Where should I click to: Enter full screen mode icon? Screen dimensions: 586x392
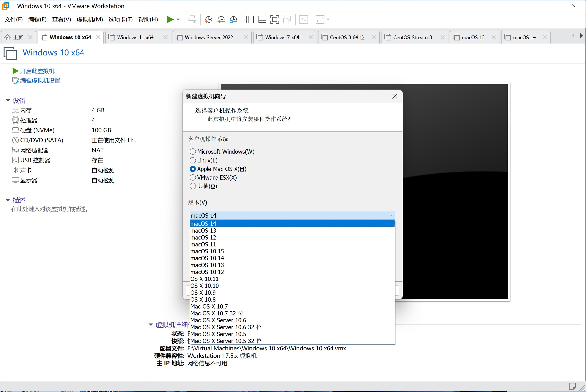[275, 19]
